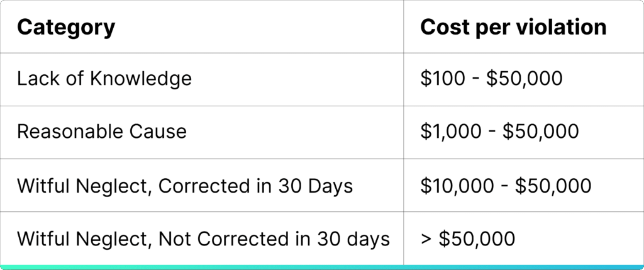Click the teal gradient bar at table bottom

pyautogui.click(x=322, y=267)
